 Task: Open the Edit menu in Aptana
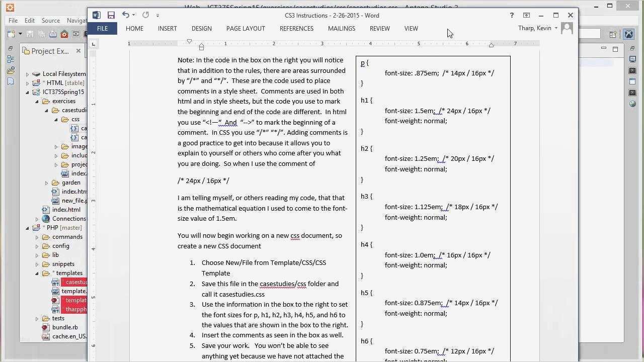point(30,21)
